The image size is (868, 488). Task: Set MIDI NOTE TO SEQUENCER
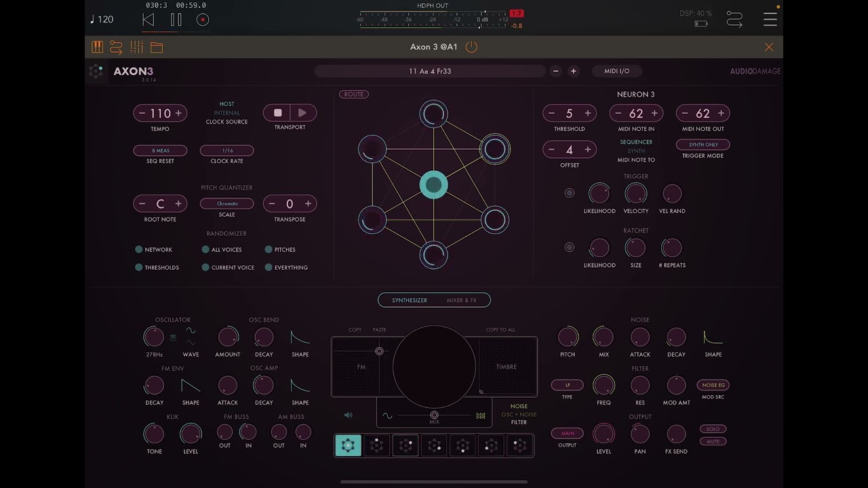(x=636, y=142)
